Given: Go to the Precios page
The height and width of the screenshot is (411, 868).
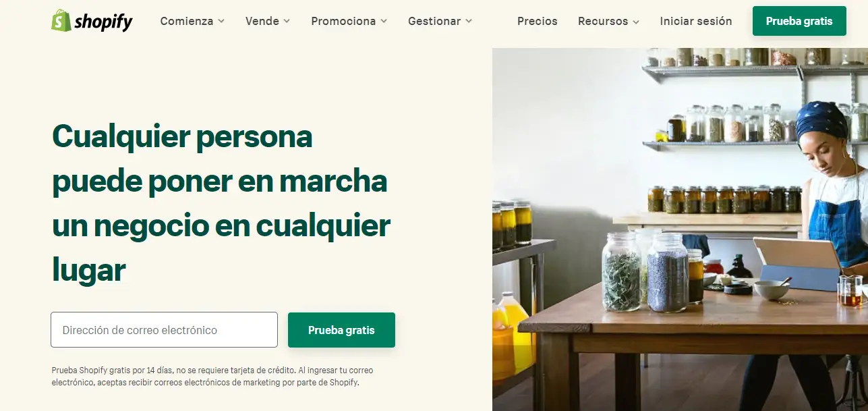Looking at the screenshot, I should click(x=538, y=21).
